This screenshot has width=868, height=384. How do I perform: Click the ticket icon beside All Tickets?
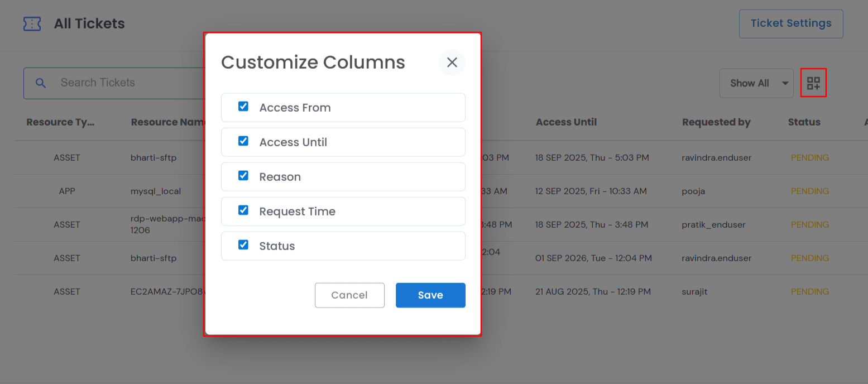(32, 23)
